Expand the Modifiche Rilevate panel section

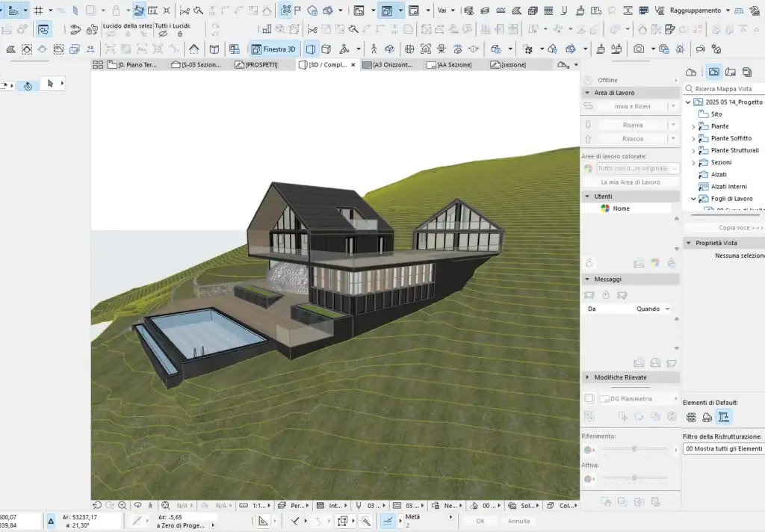pyautogui.click(x=587, y=377)
